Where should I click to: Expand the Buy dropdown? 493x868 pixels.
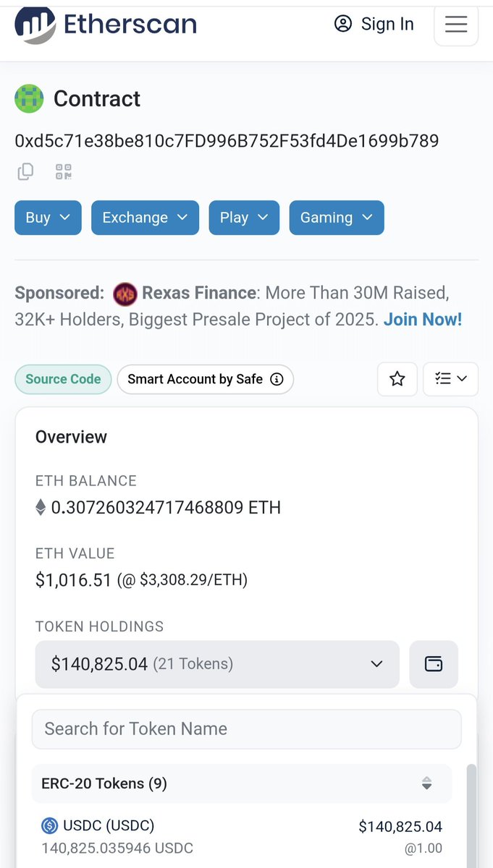(48, 218)
